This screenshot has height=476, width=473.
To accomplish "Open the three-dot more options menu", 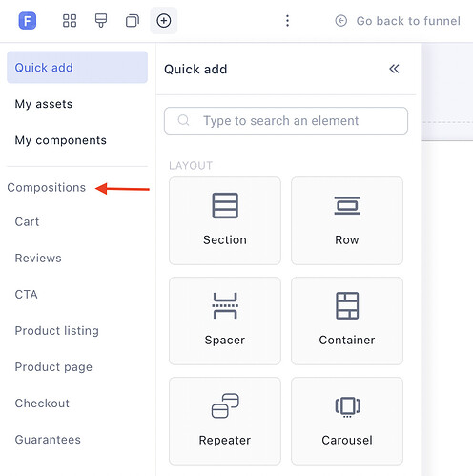I will click(287, 21).
